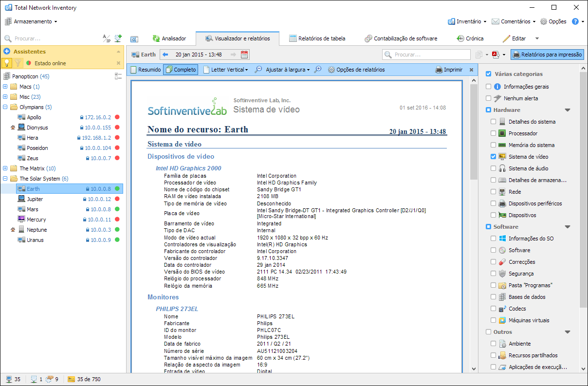The width and height of the screenshot is (588, 386).
Task: Click the add network scan icon
Action: 118,38
